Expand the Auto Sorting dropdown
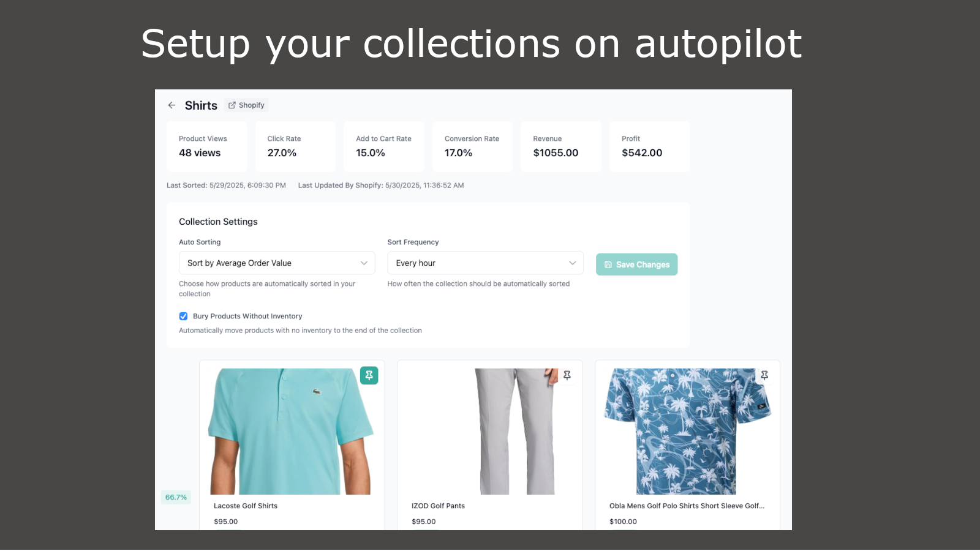980x551 pixels. coord(277,263)
